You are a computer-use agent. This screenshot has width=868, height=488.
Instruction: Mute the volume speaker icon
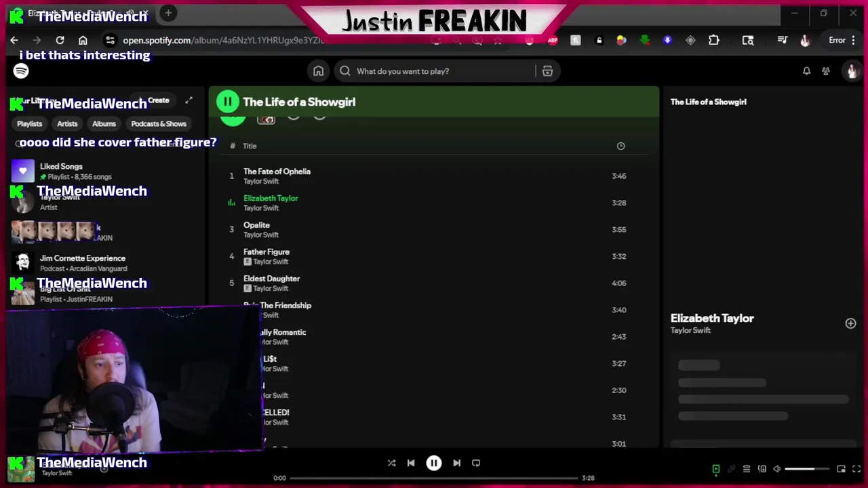pyautogui.click(x=777, y=469)
